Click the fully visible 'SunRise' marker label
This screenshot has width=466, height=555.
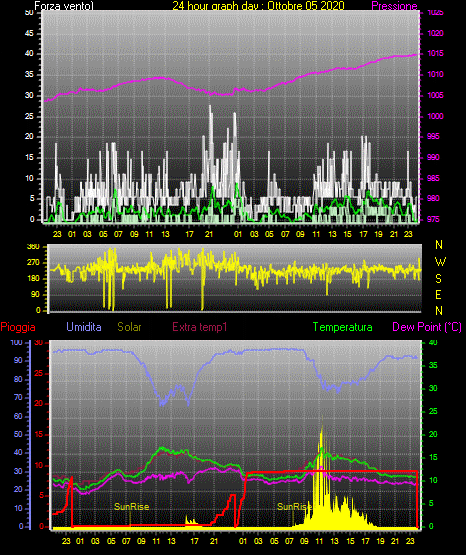(131, 507)
